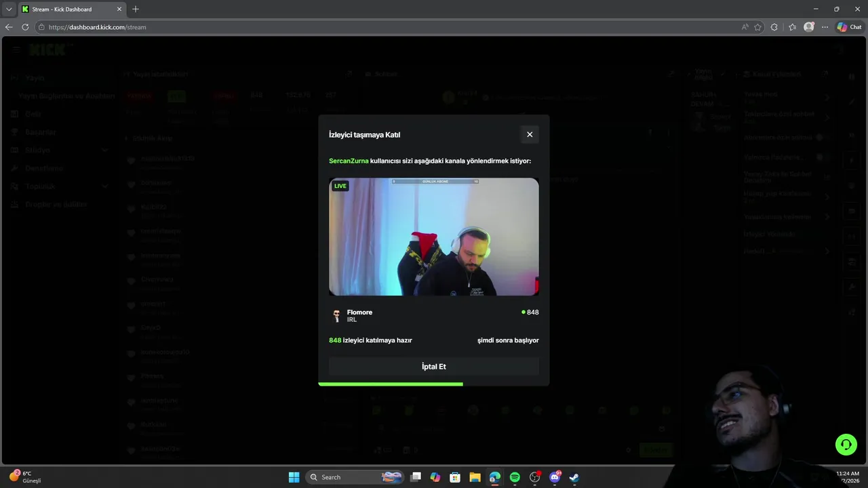
Task: View site information icon in address bar
Action: (x=41, y=27)
